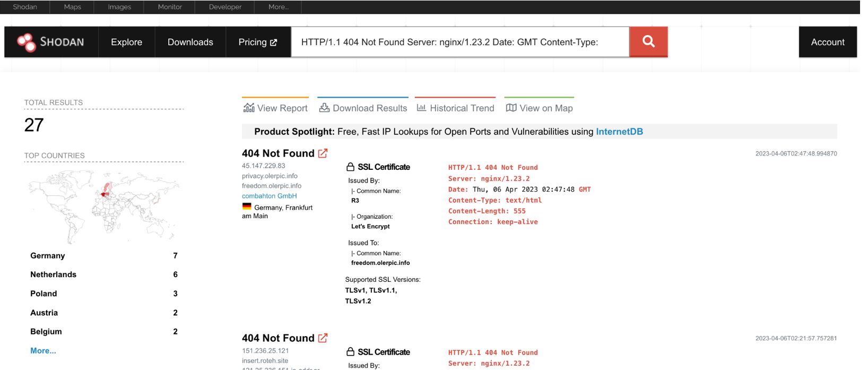868x370 pixels.
Task: Click Germany, Frankfurt am Main location text
Action: [x=277, y=211]
